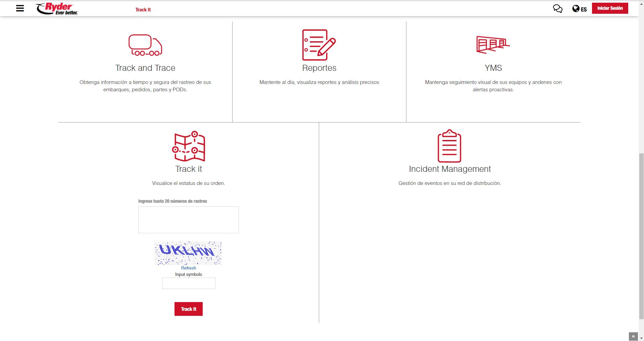Click the Ryder logo

coord(57,9)
